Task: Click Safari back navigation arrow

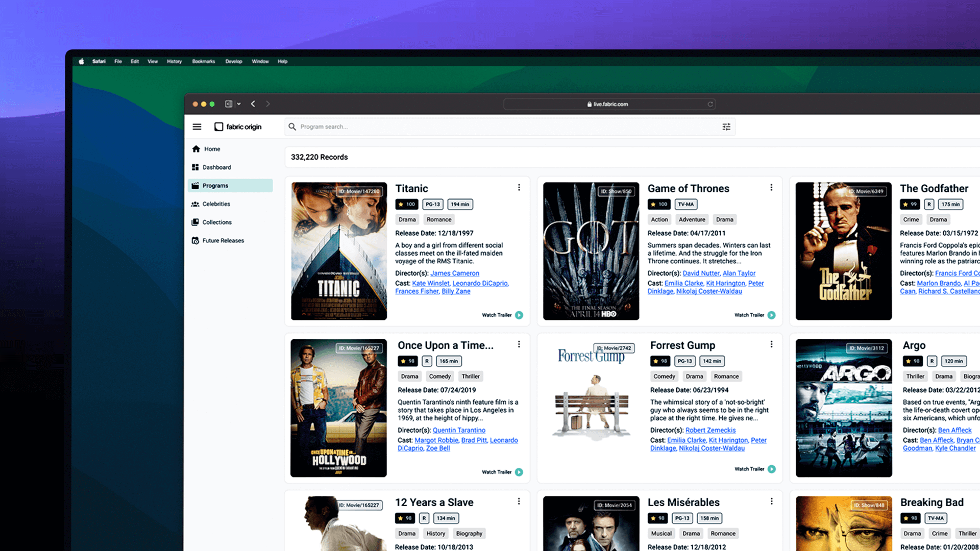Action: pos(253,104)
